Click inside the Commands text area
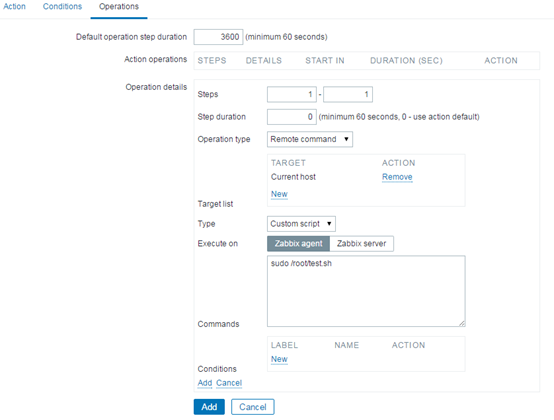Screen dimensions: 554x420 click(366, 291)
